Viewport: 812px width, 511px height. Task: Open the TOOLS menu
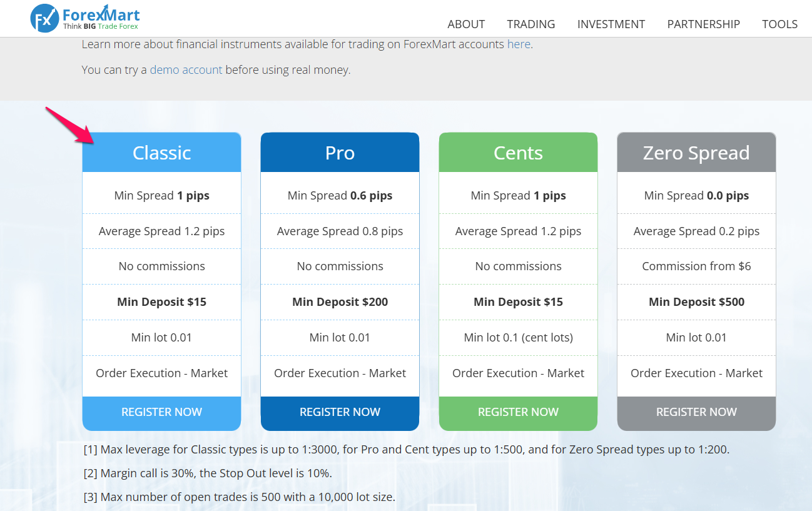(780, 24)
